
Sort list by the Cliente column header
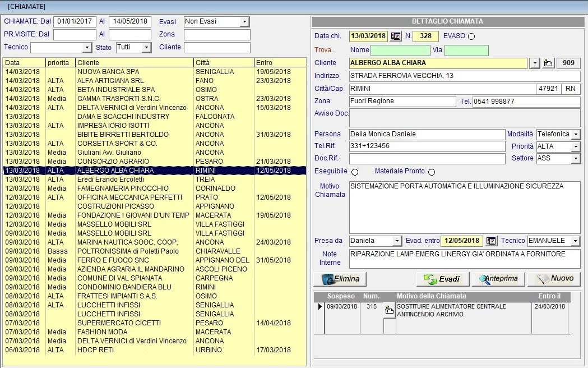click(x=135, y=63)
